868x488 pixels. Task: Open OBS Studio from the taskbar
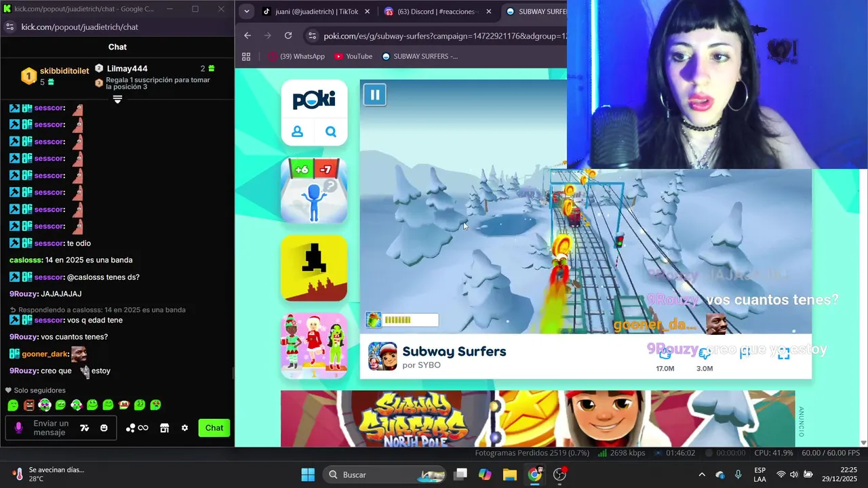560,474
